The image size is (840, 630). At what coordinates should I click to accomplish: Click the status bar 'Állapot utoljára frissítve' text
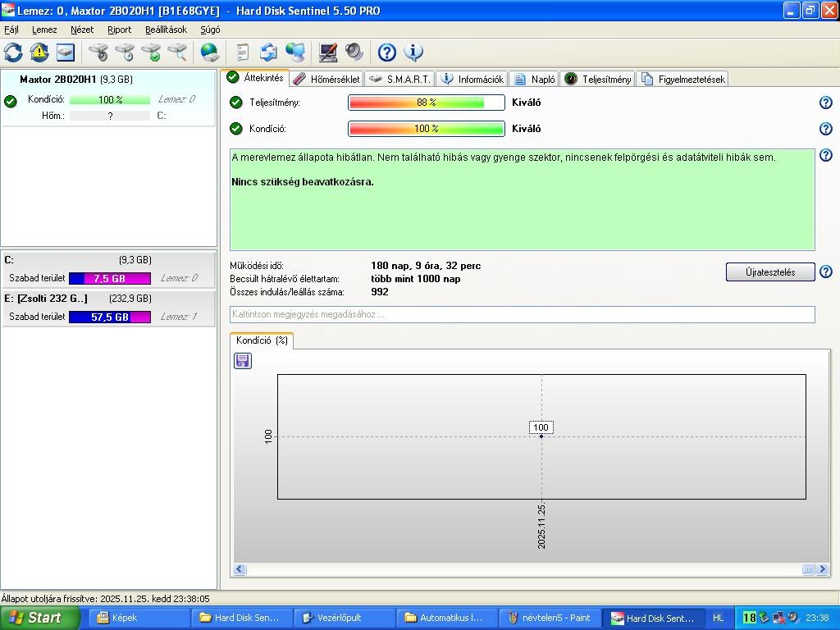point(106,599)
